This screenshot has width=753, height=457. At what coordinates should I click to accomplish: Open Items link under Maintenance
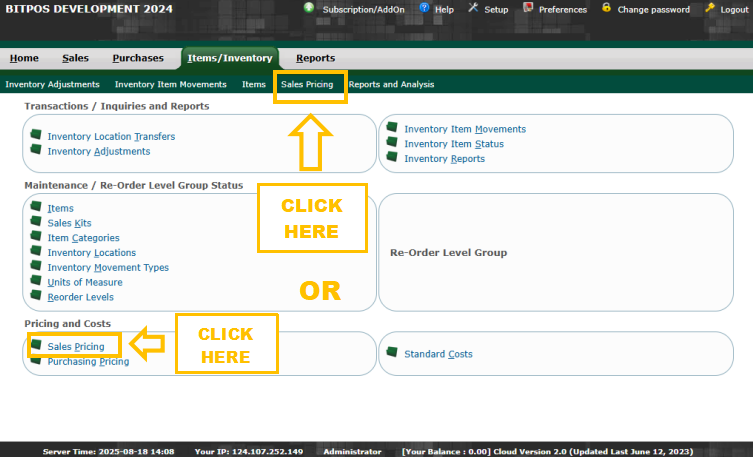click(61, 208)
